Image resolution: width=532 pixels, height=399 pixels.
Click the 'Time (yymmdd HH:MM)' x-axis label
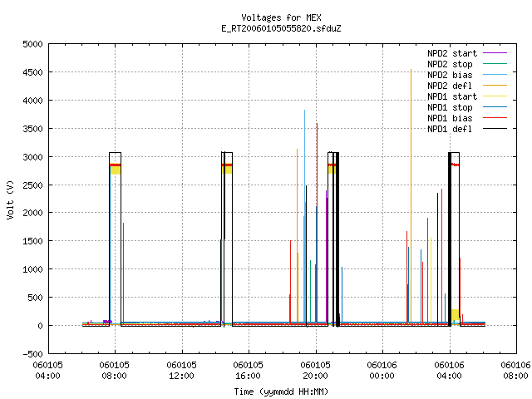click(281, 392)
